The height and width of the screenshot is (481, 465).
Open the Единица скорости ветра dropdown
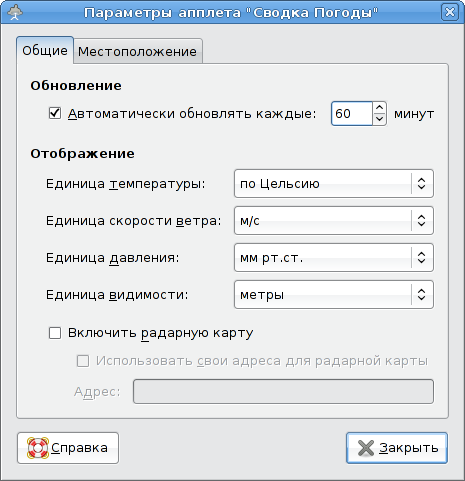tap(334, 221)
